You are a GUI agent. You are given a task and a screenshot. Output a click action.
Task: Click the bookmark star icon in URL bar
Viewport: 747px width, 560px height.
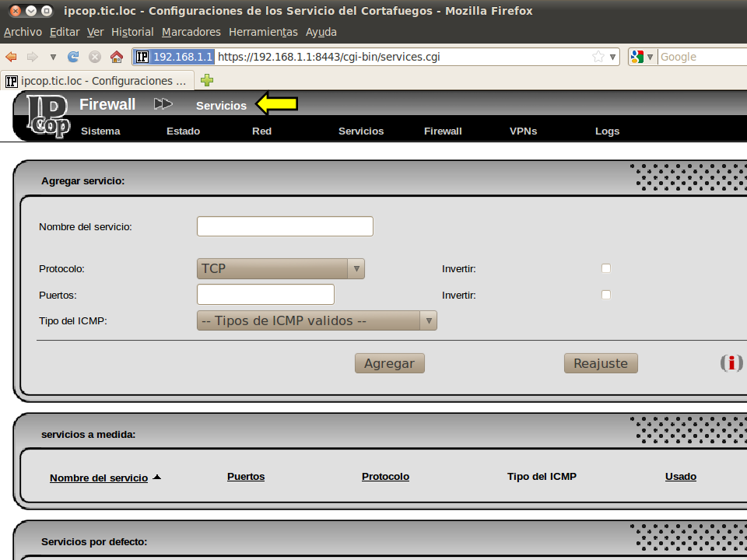(x=598, y=57)
